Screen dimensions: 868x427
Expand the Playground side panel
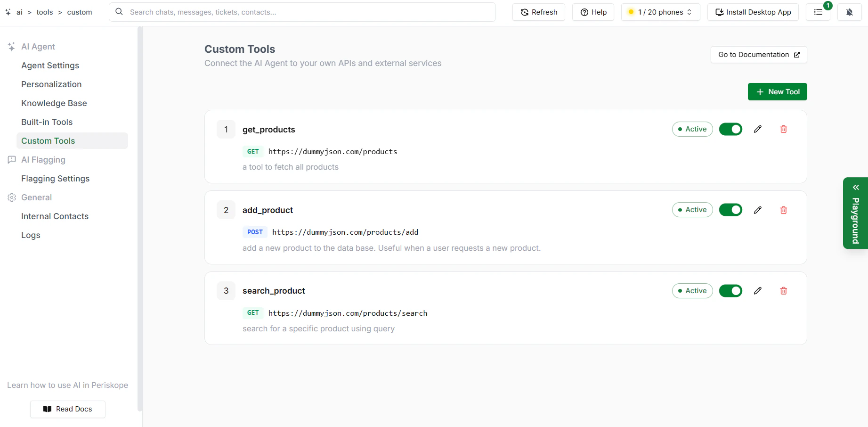(x=855, y=213)
